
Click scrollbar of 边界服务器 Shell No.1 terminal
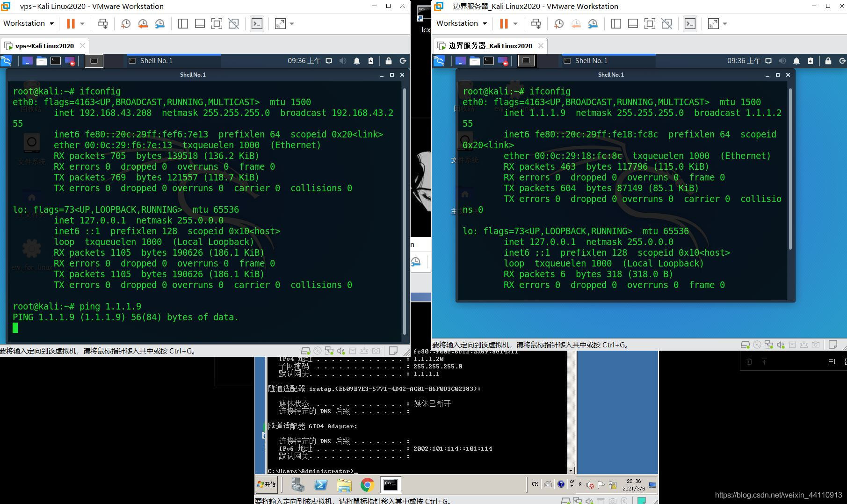(790, 168)
